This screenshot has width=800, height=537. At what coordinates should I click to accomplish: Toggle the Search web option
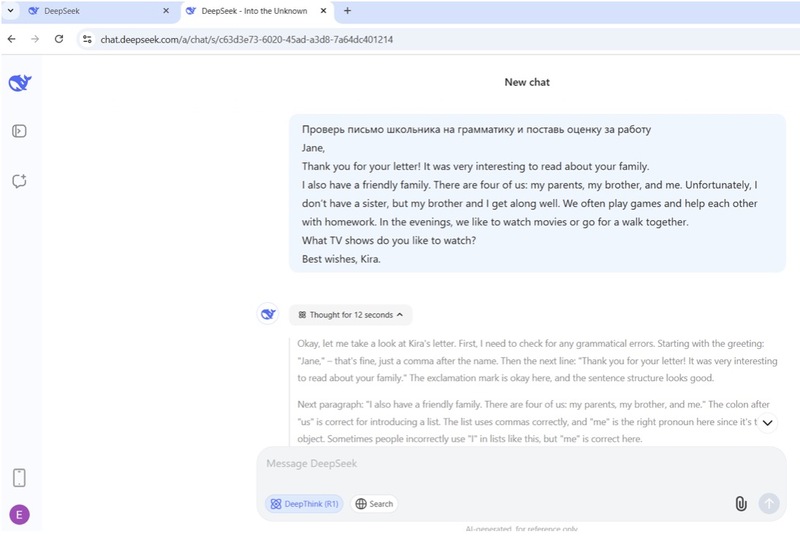[x=374, y=504]
